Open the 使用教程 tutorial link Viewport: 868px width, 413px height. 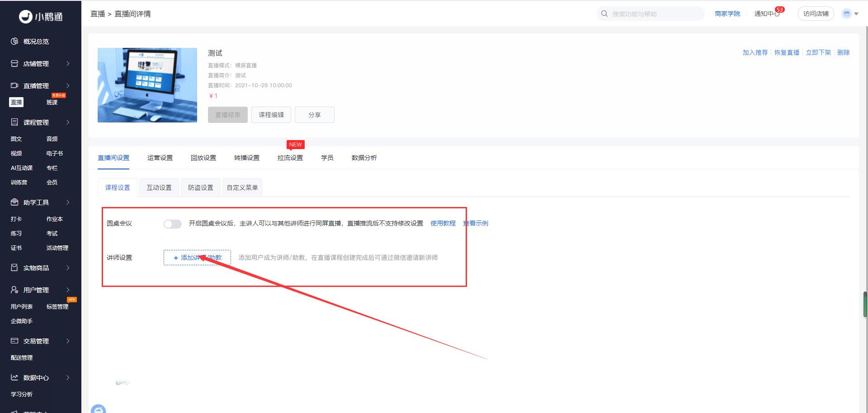click(x=443, y=223)
